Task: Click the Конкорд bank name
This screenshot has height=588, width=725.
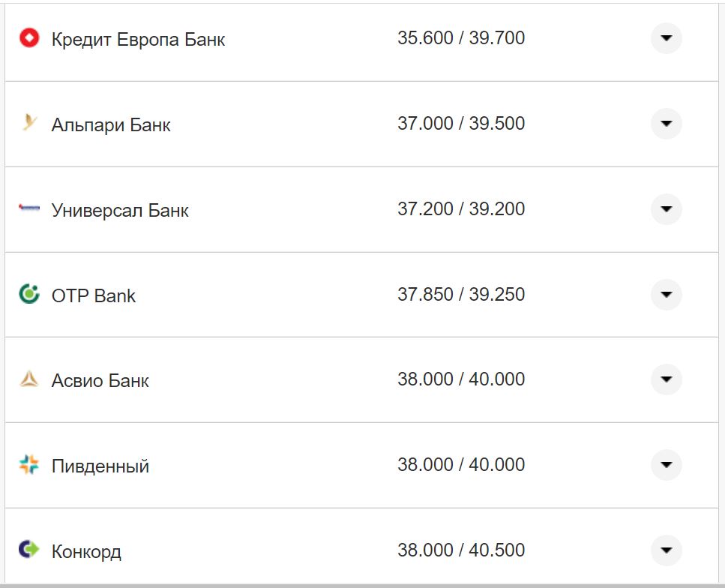Action: click(86, 552)
